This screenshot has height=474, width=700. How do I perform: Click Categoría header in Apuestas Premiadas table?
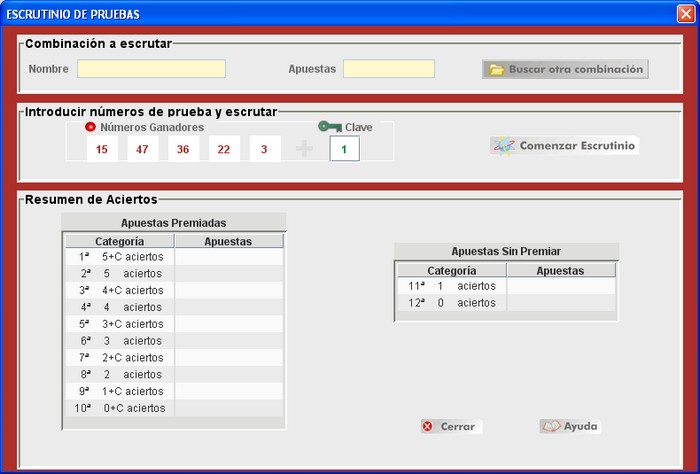(119, 241)
